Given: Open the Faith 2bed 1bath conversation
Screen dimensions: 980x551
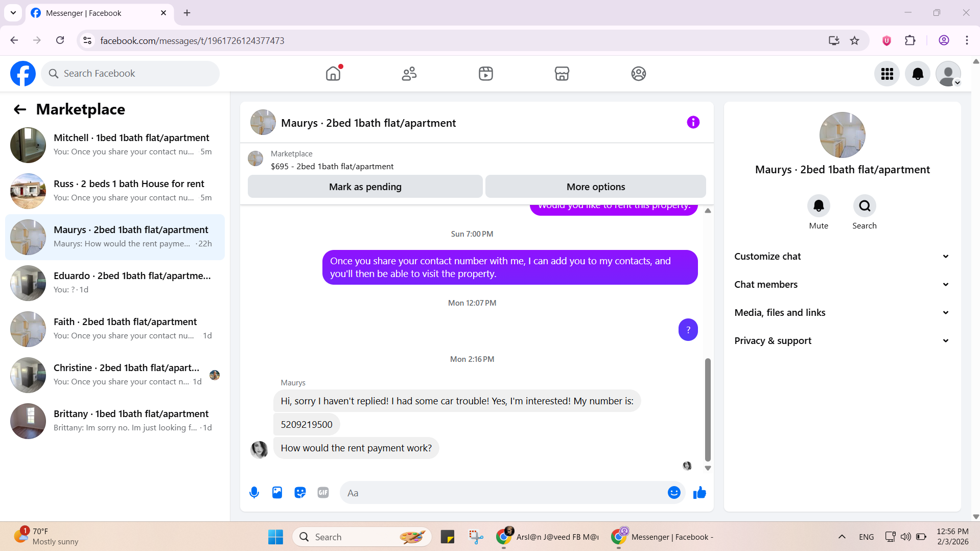Looking at the screenshot, I should click(x=115, y=329).
